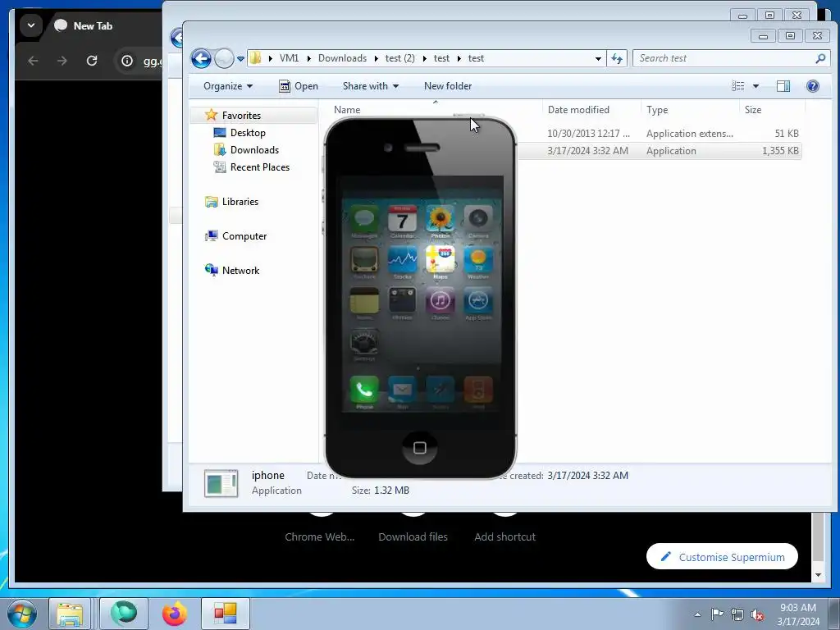
Task: Select Favorites in navigation pane
Action: click(x=241, y=115)
